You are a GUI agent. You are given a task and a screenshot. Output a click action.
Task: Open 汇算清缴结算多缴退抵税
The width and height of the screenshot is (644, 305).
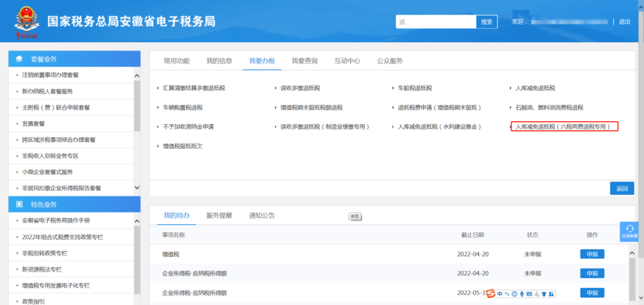coord(194,88)
